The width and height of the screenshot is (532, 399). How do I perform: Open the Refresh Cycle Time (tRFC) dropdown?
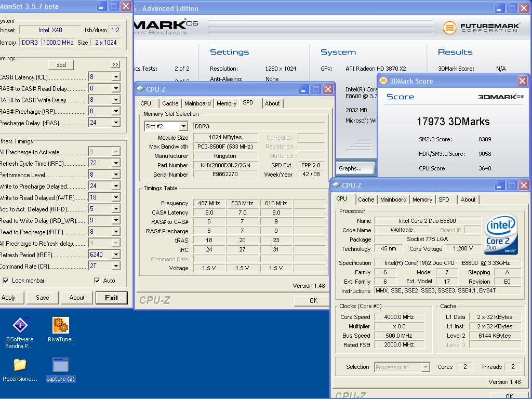pos(116,163)
